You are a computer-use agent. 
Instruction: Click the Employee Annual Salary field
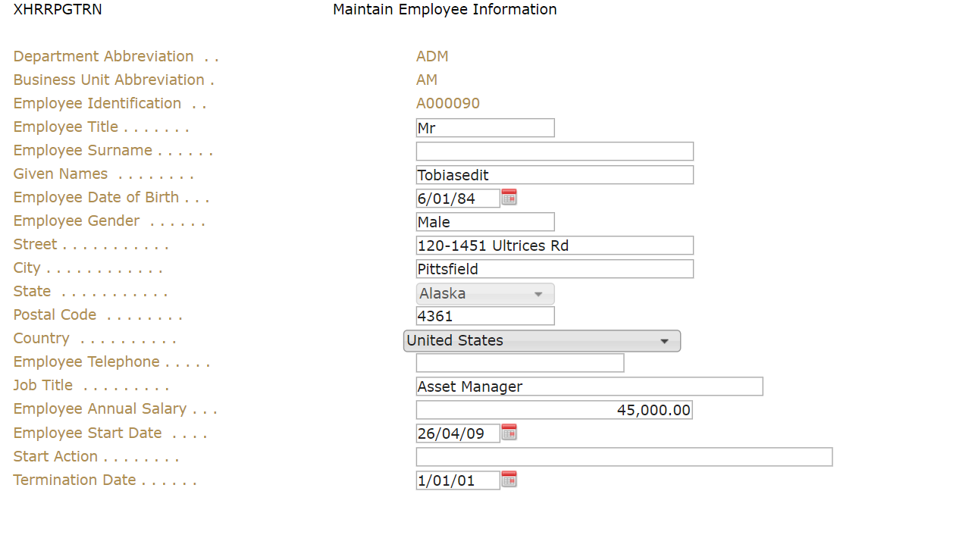point(553,410)
